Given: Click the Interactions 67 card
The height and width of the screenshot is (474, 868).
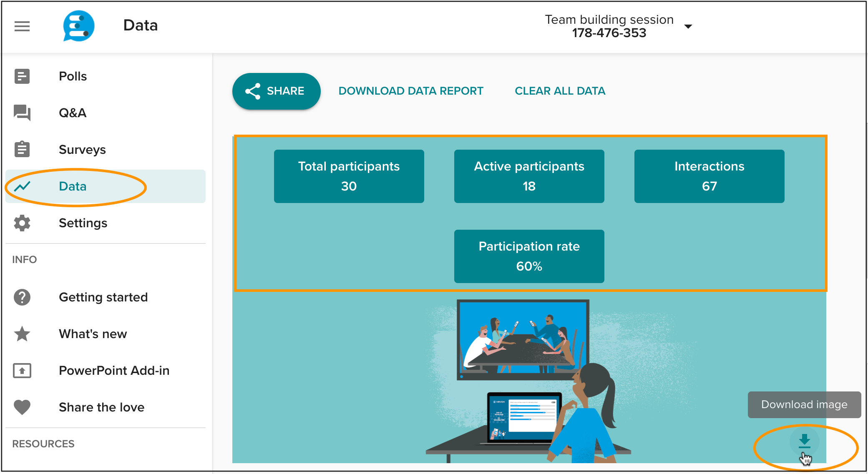Looking at the screenshot, I should click(x=709, y=176).
